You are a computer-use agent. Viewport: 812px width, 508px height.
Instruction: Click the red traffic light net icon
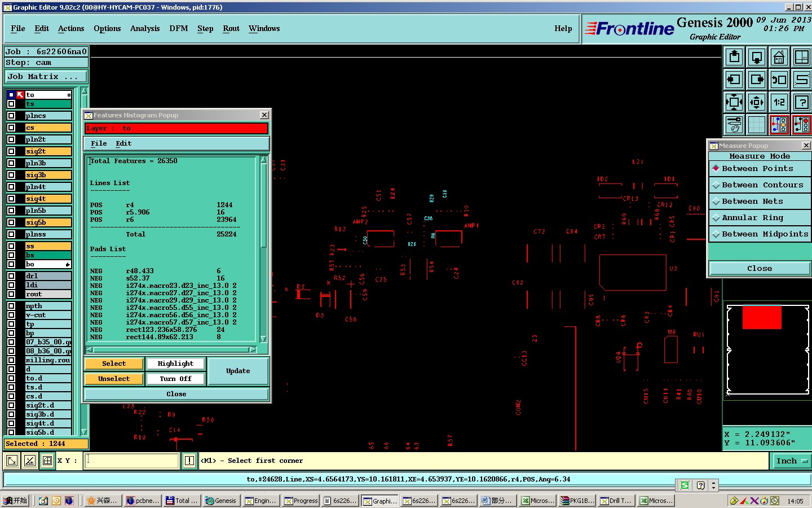801,125
